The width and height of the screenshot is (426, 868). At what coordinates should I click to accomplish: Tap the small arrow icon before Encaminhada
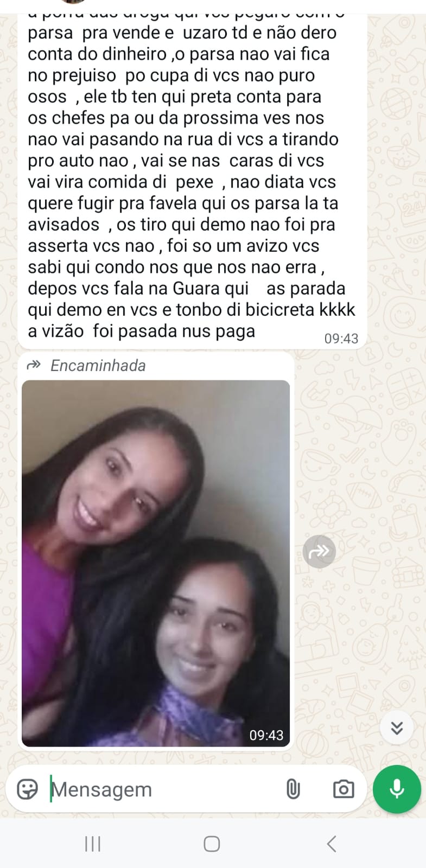pyautogui.click(x=34, y=365)
